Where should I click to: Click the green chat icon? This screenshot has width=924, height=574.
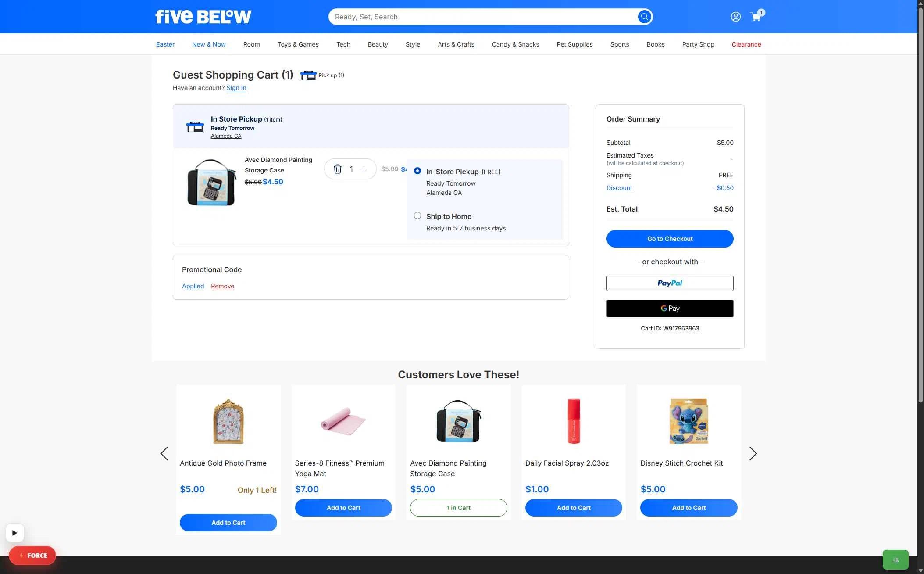(895, 560)
